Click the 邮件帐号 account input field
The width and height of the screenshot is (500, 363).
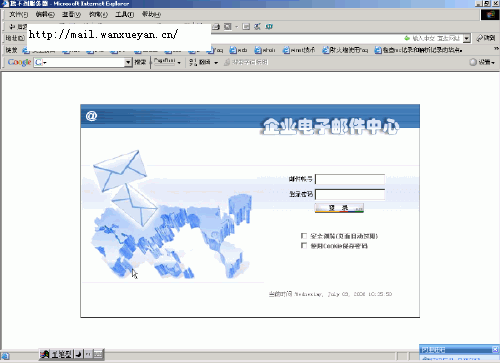point(350,179)
